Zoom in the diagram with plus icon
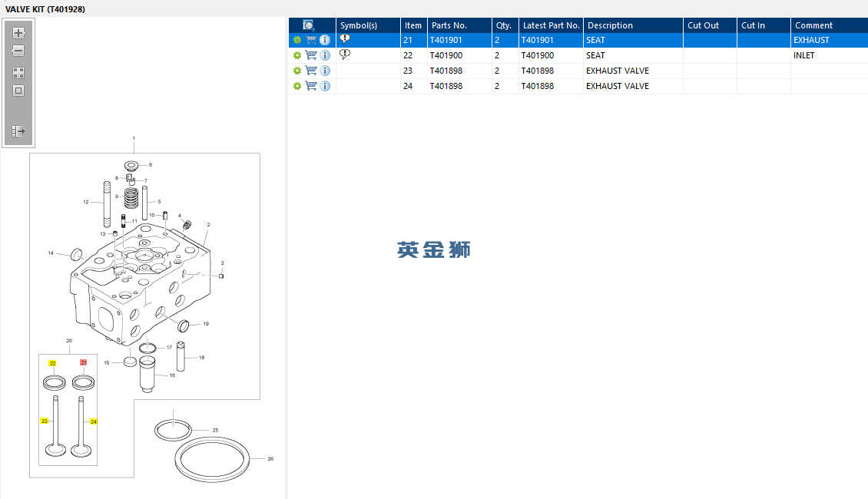This screenshot has width=868, height=499. point(18,33)
